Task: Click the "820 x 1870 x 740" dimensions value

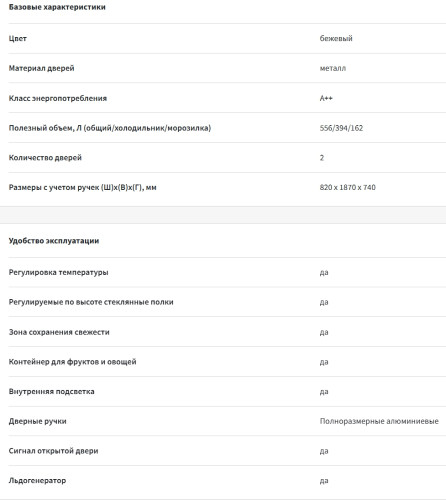Action: [348, 187]
